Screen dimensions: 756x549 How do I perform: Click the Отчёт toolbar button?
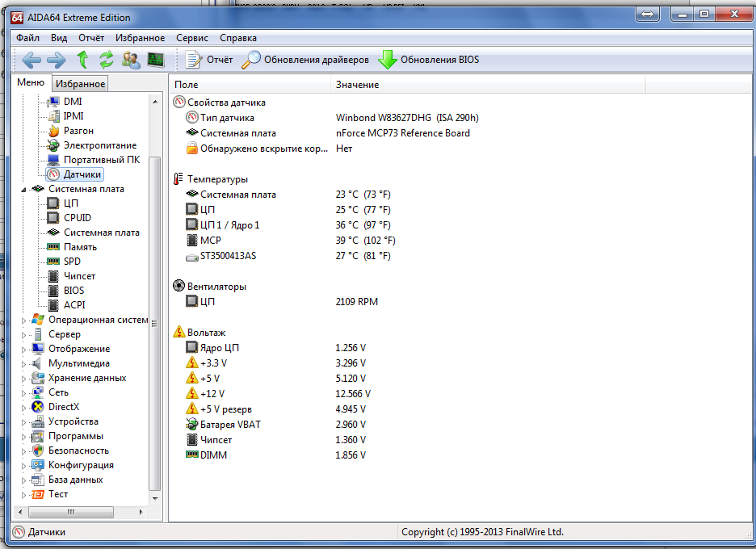(209, 60)
